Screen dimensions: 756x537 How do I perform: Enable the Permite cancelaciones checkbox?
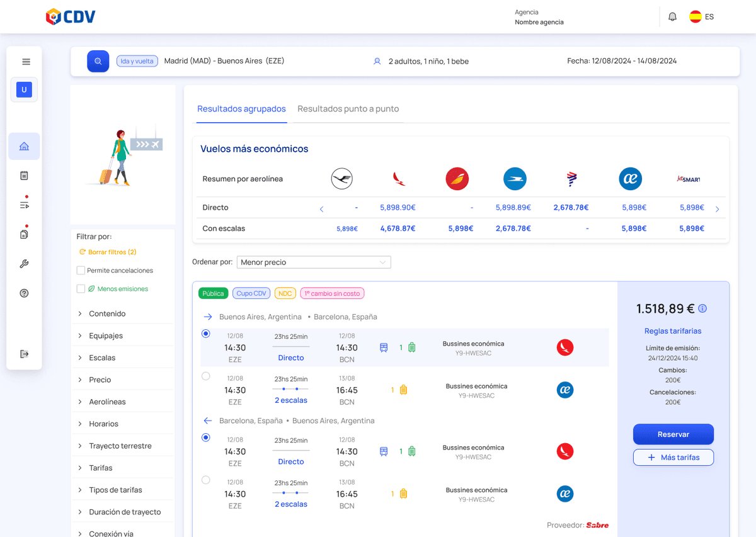[x=81, y=271]
